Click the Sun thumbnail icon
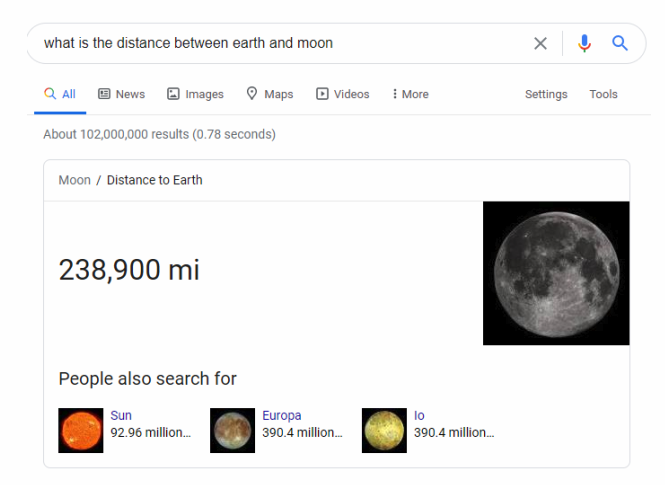665x485 pixels. click(x=81, y=431)
